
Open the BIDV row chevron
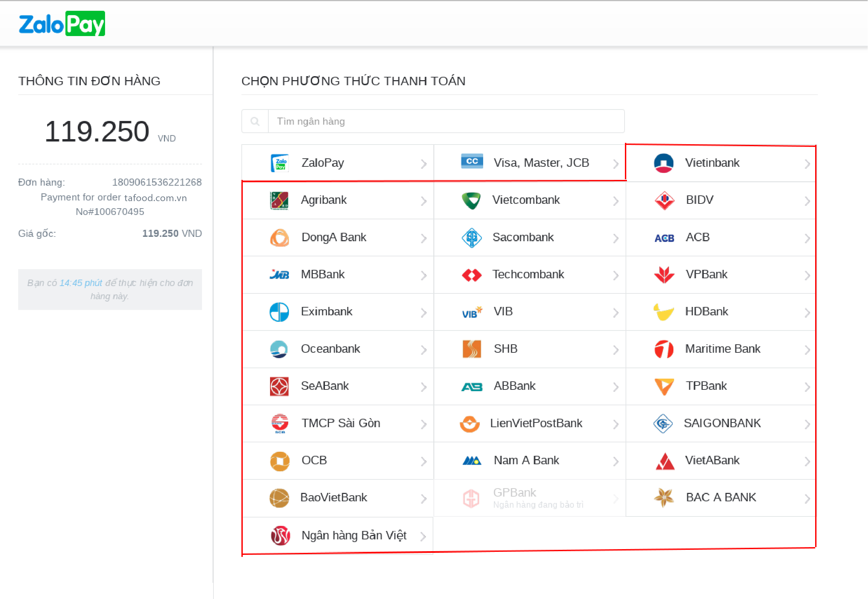pos(808,201)
